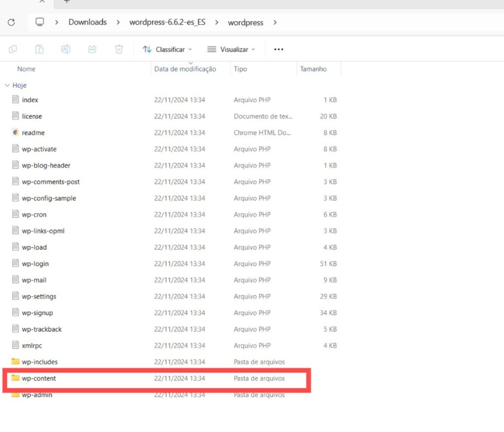Click the Copy icon in toolbar
This screenshot has height=432, width=504.
click(13, 49)
